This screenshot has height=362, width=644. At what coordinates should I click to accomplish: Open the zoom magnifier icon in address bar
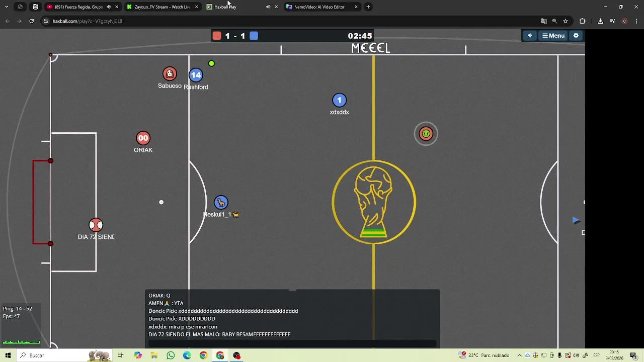(554, 21)
